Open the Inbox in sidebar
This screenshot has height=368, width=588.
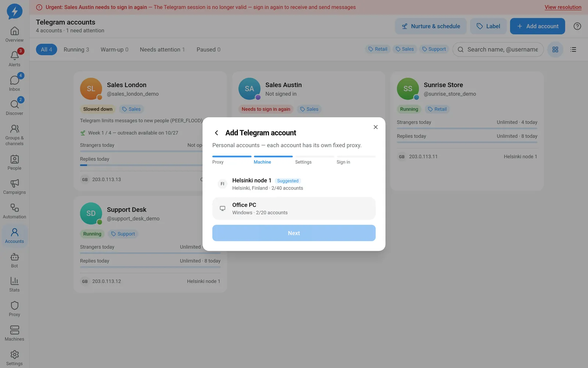click(14, 84)
